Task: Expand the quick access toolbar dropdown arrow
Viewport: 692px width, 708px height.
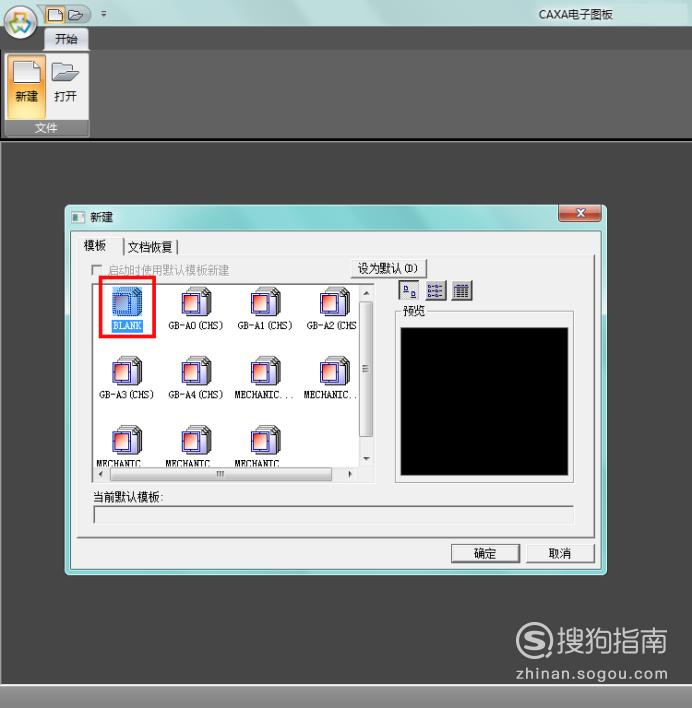Action: [104, 14]
